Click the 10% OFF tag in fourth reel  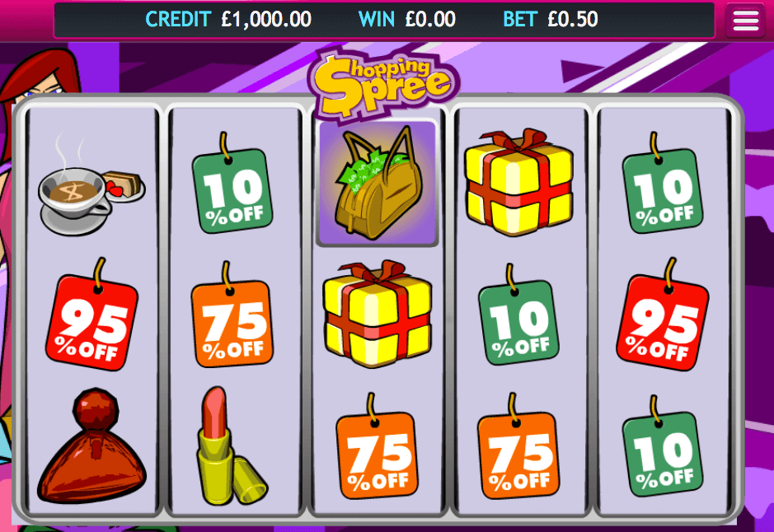pyautogui.click(x=518, y=315)
